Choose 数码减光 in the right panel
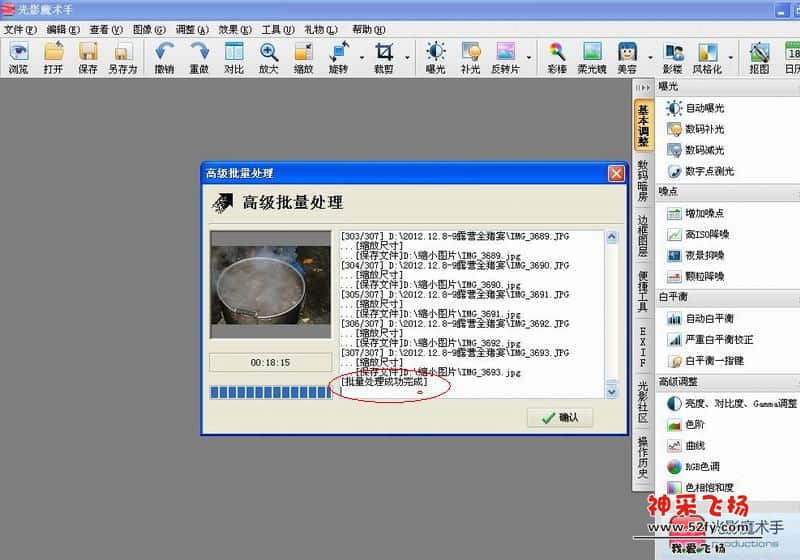Screen dimensions: 800x560 point(695,150)
